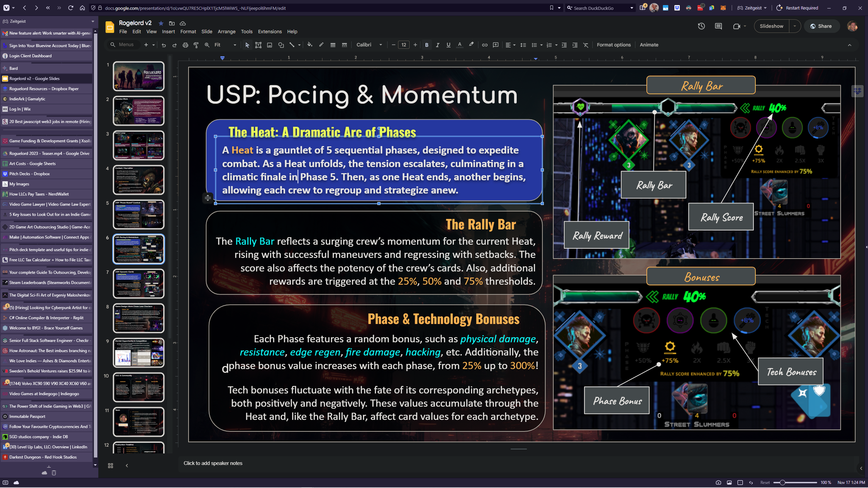Open the Arrange menu
This screenshot has width=868, height=488.
click(226, 32)
